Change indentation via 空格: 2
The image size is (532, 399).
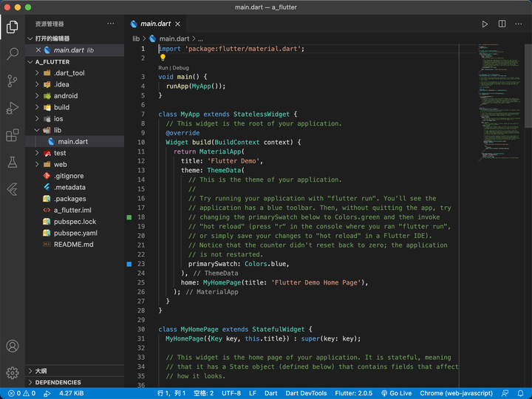(x=204, y=393)
